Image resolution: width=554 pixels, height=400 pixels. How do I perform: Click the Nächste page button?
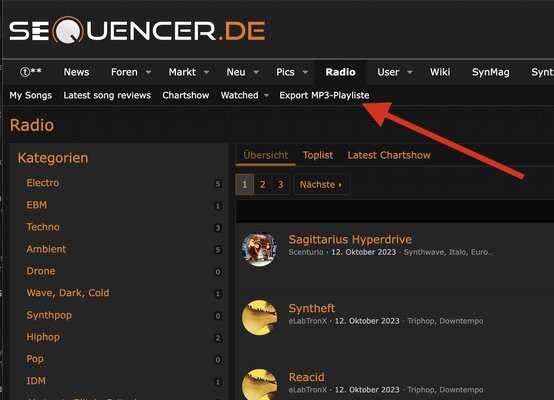tap(321, 184)
